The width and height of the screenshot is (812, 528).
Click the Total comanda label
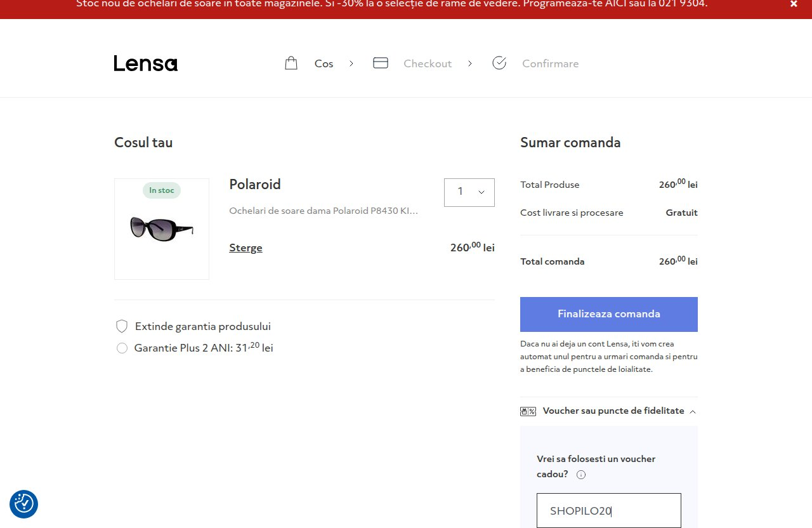point(553,261)
